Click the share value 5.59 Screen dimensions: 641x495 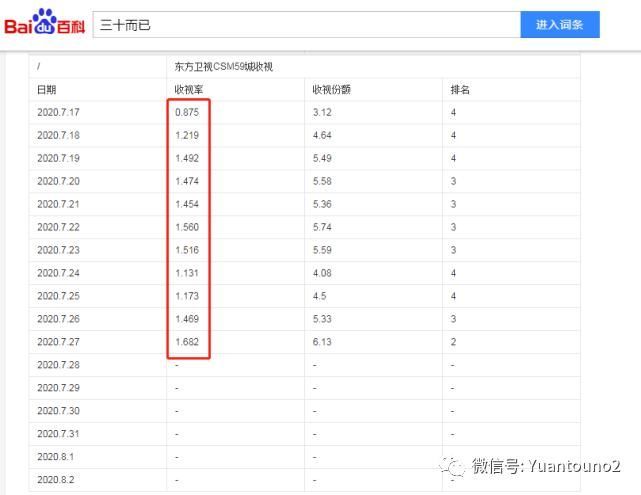pos(322,250)
